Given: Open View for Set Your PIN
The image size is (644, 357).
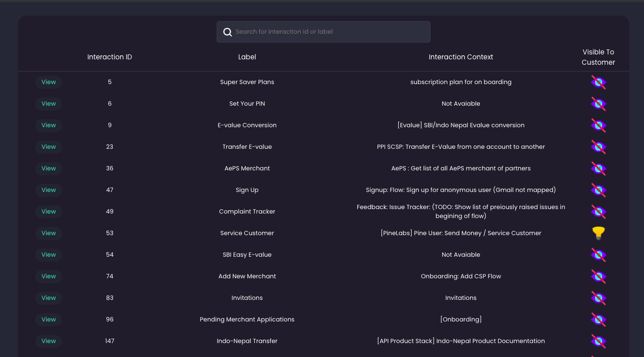Looking at the screenshot, I should tap(49, 104).
